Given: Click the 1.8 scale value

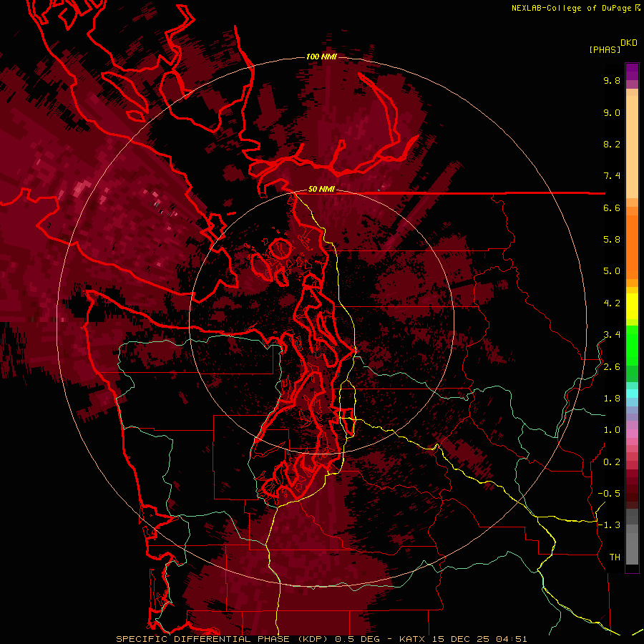Looking at the screenshot, I should point(612,399).
